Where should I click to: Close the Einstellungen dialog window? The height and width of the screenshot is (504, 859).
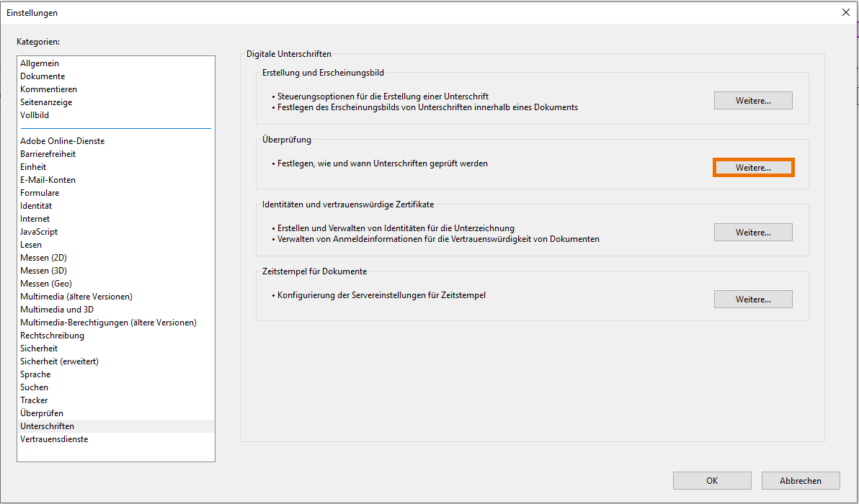(x=845, y=12)
